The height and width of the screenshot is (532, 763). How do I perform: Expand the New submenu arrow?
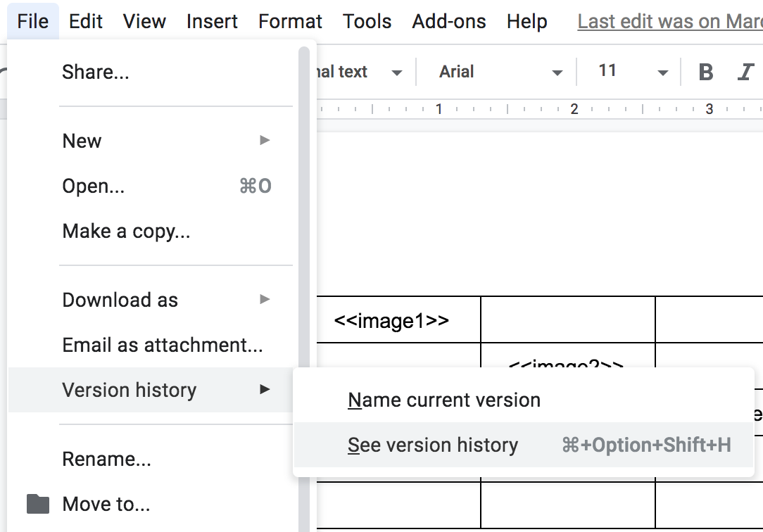point(265,141)
